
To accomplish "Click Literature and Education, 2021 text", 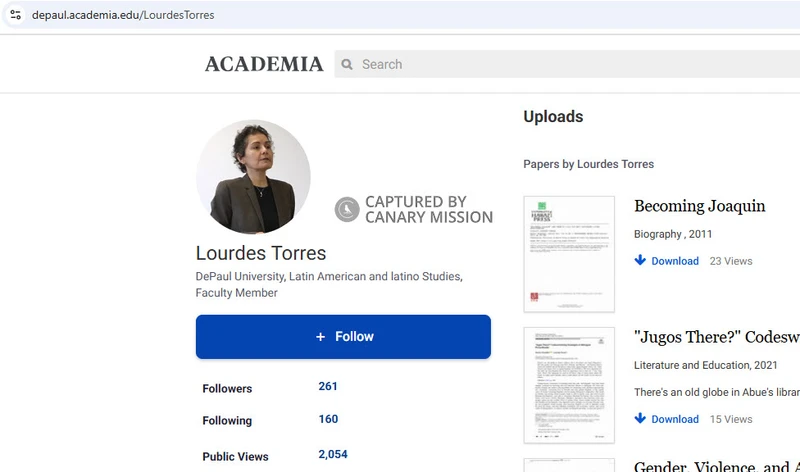I will coord(706,365).
